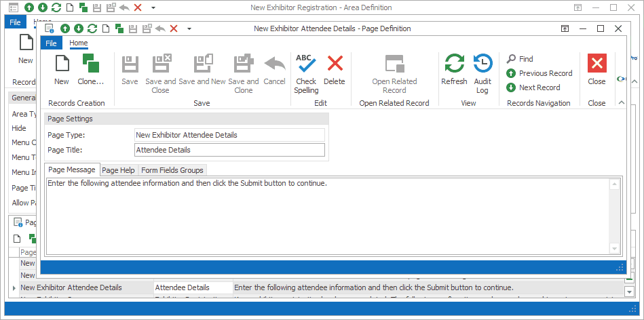Click Save and New in ribbon
This screenshot has height=320, width=644.
tap(202, 70)
